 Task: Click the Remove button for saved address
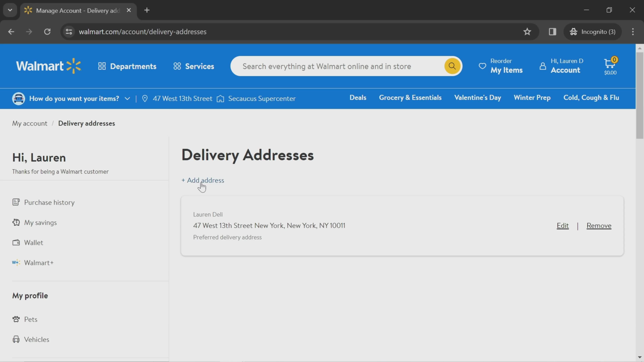pyautogui.click(x=599, y=225)
